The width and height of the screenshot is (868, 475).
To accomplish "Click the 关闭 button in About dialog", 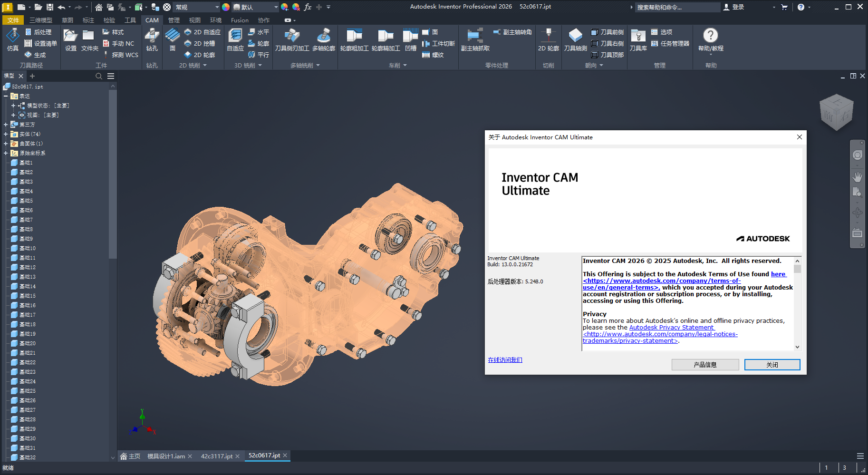I will [x=772, y=365].
